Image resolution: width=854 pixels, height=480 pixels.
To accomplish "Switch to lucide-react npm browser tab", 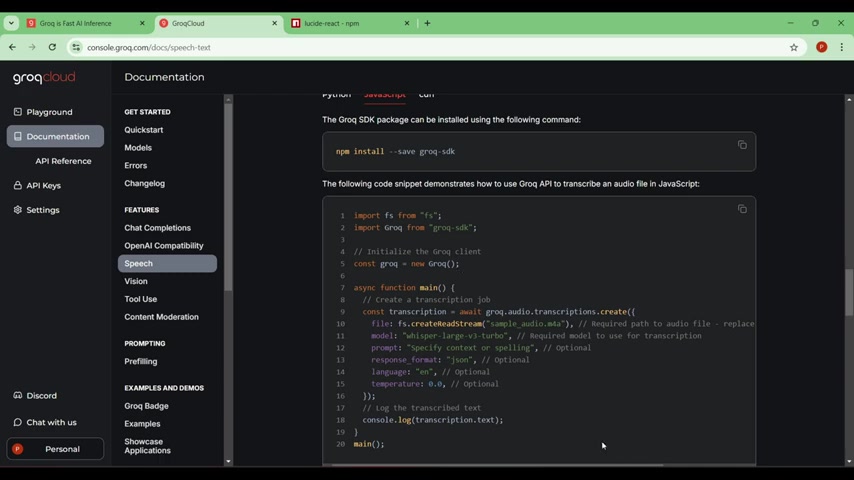I will tap(349, 23).
